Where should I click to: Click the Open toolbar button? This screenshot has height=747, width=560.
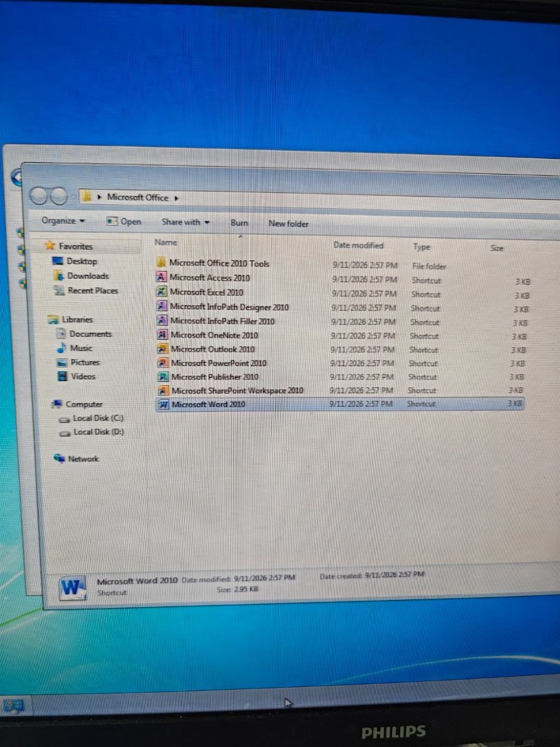[x=124, y=221]
